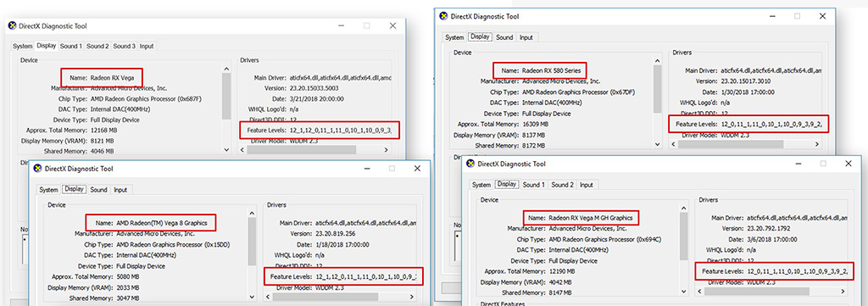The width and height of the screenshot is (868, 306).
Task: Click display memory value 2033 MB
Action: (129, 287)
